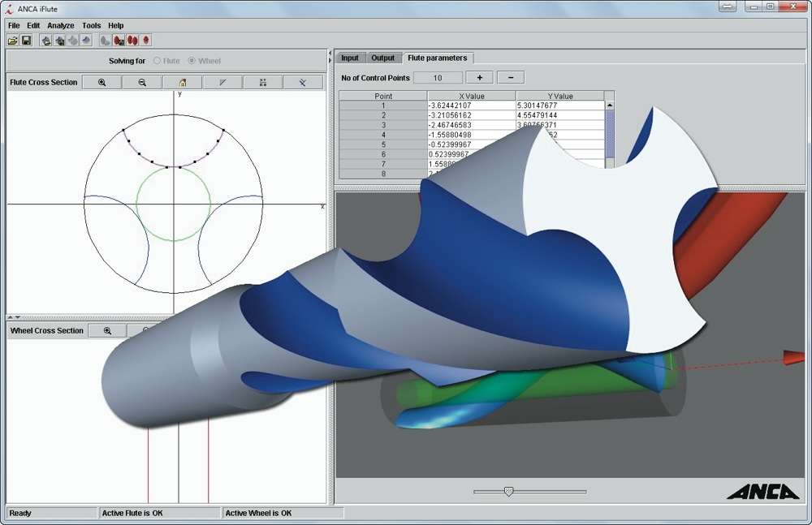Click the X Value column header
The width and height of the screenshot is (812, 525).
pyautogui.click(x=472, y=96)
